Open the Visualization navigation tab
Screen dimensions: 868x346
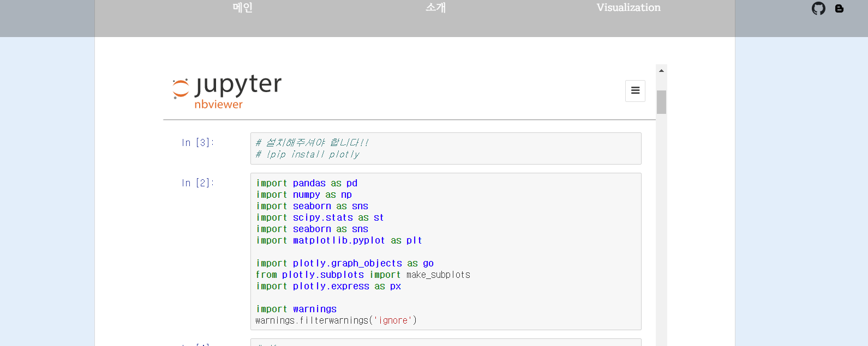628,8
